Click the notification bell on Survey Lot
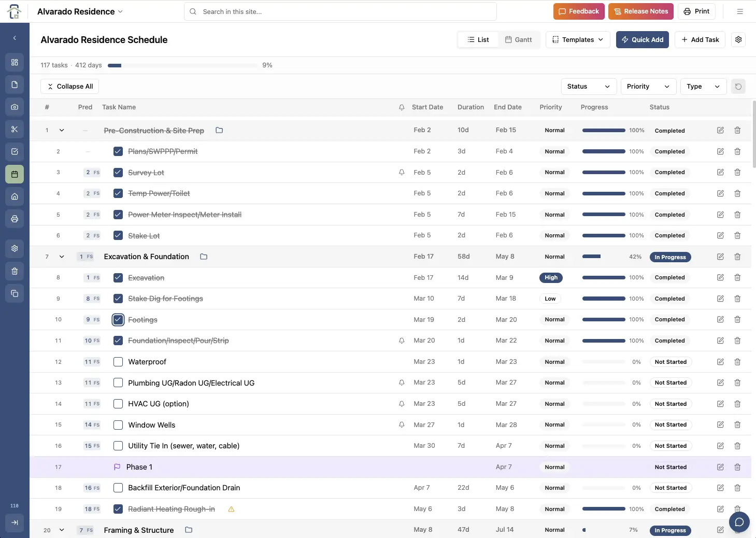 point(401,172)
